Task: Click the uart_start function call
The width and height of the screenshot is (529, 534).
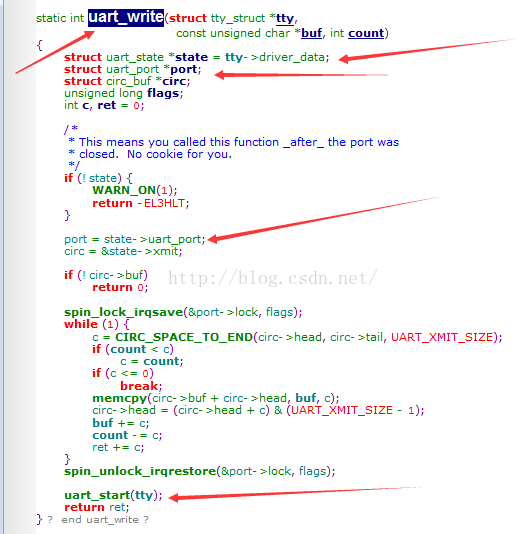Action: (97, 496)
